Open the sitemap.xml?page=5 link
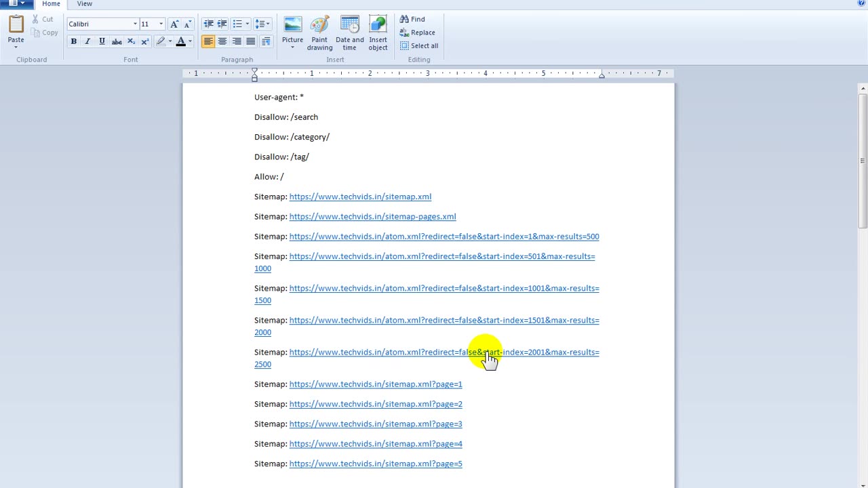 (376, 464)
